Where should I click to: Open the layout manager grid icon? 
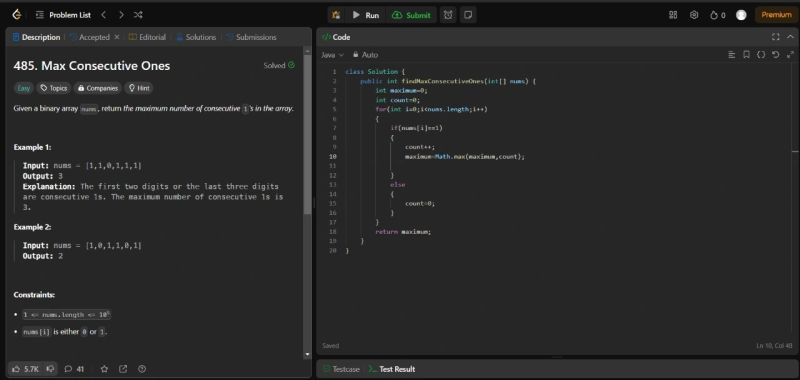pyautogui.click(x=673, y=15)
